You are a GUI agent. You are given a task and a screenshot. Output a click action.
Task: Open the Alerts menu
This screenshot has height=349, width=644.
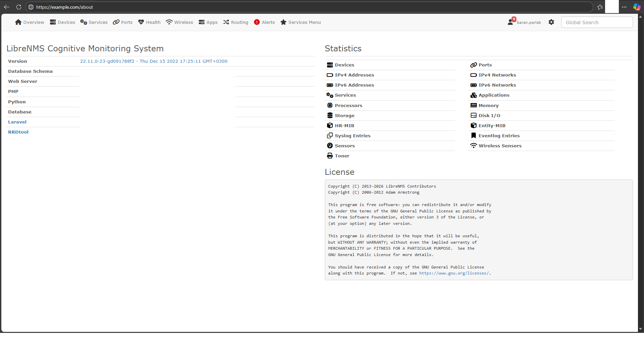pyautogui.click(x=264, y=22)
